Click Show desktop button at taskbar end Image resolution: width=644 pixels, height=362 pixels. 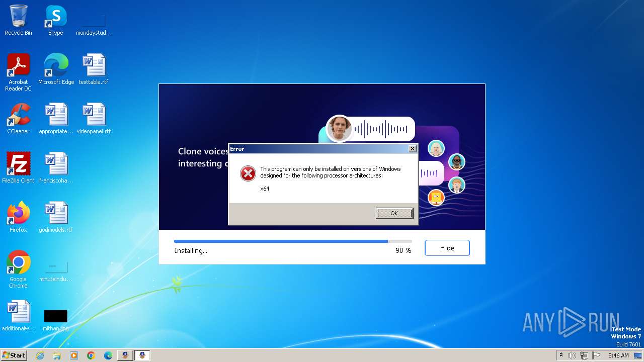(638, 355)
